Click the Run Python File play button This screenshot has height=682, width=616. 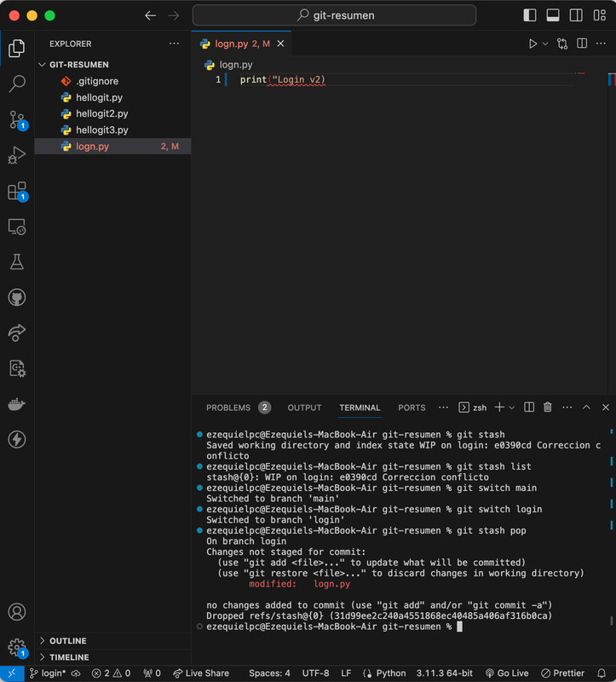pyautogui.click(x=533, y=43)
